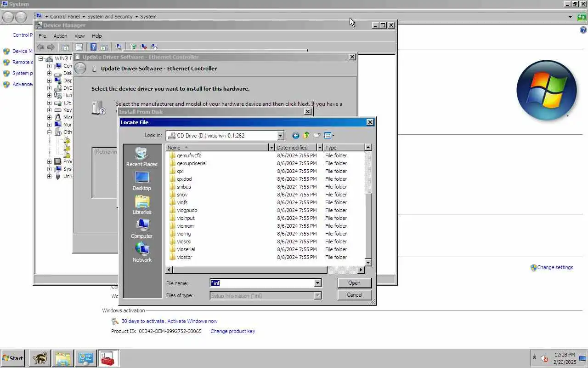Go back using Locate File blue arrow icon
The width and height of the screenshot is (588, 368).
tap(295, 135)
